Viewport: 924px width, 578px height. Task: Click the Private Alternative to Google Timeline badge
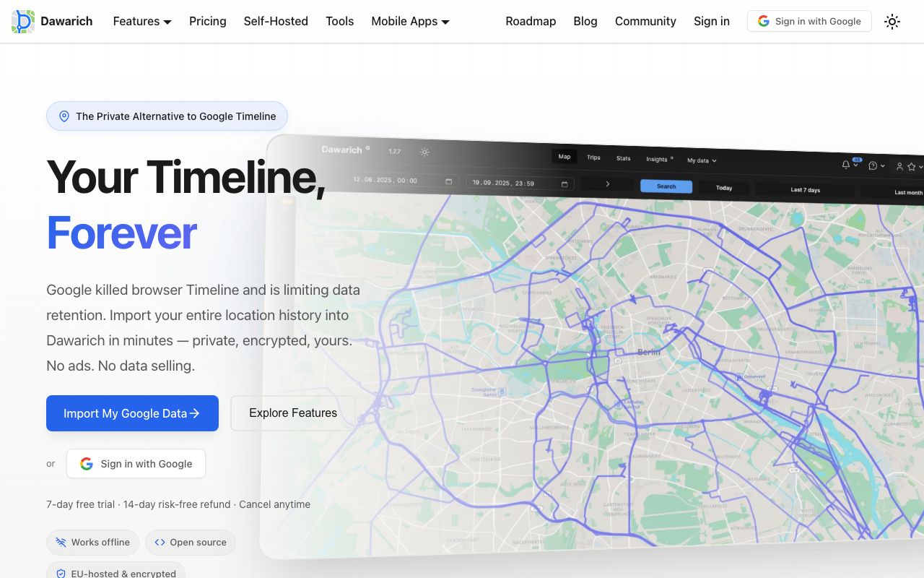pyautogui.click(x=167, y=116)
